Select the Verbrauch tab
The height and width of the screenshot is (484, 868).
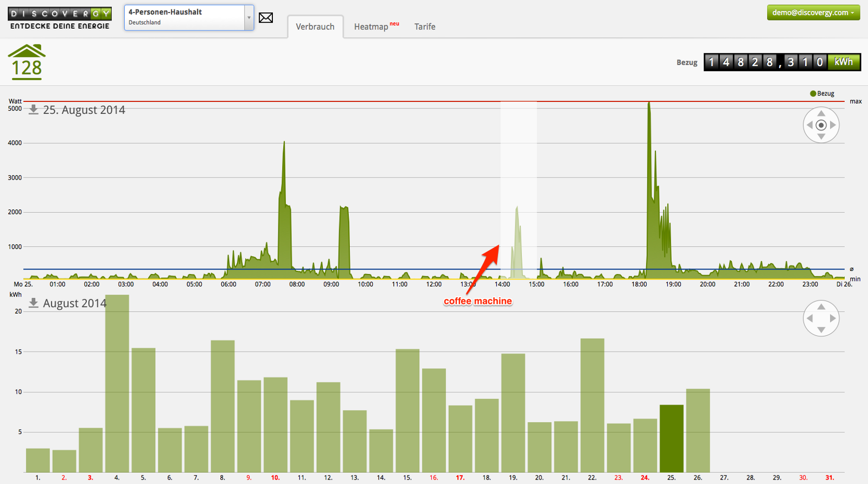point(315,27)
